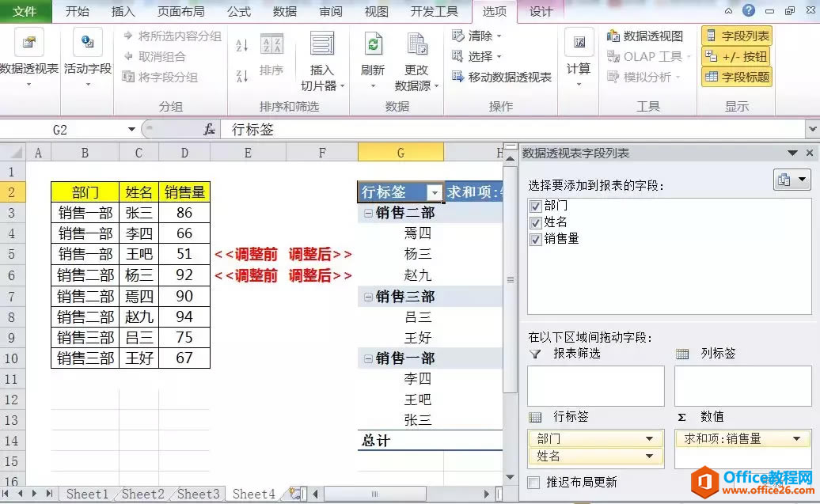Viewport: 820px width, 504px height.
Task: Sort ascending A to Z icon
Action: click(241, 45)
